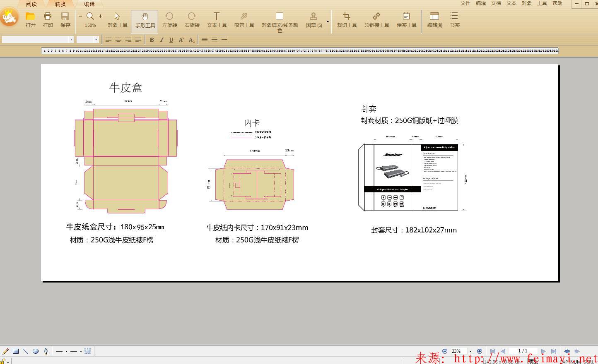Select the pencil drawing tool
598x364 pixels.
click(x=5, y=351)
